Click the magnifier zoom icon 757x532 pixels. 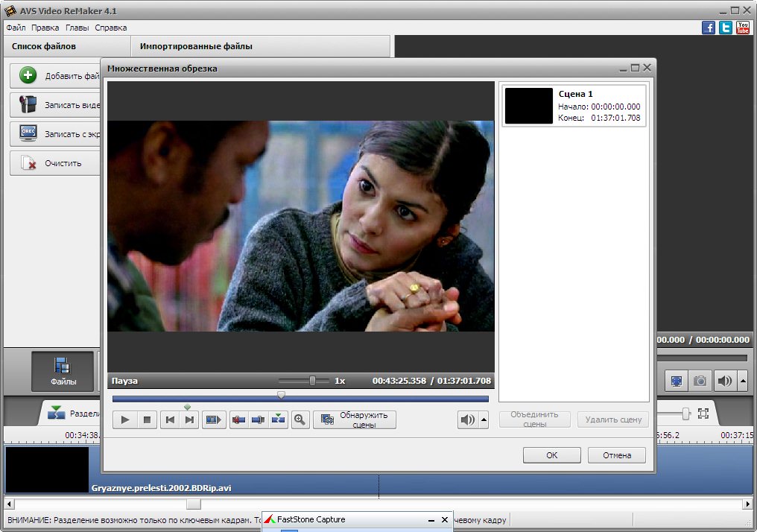point(300,420)
